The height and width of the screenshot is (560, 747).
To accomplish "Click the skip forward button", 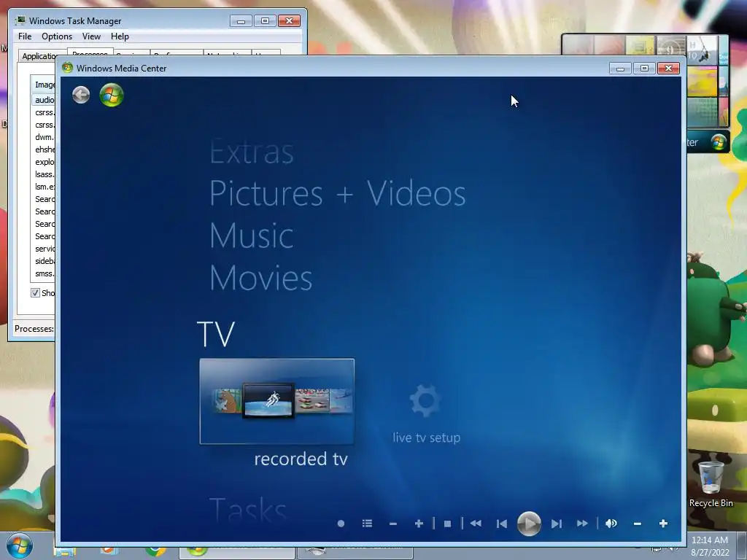I will 557,524.
